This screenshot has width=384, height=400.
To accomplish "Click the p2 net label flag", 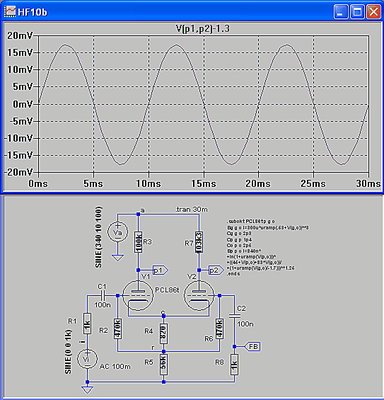I will (216, 270).
